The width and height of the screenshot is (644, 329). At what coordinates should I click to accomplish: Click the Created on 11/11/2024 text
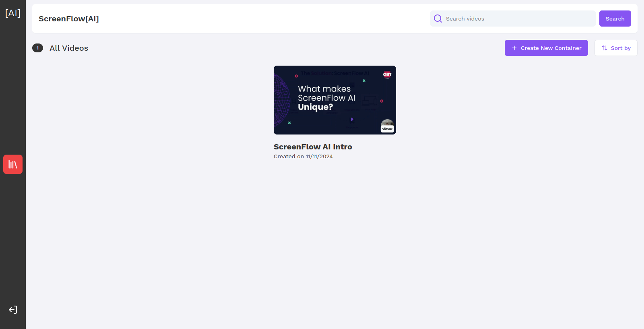303,157
